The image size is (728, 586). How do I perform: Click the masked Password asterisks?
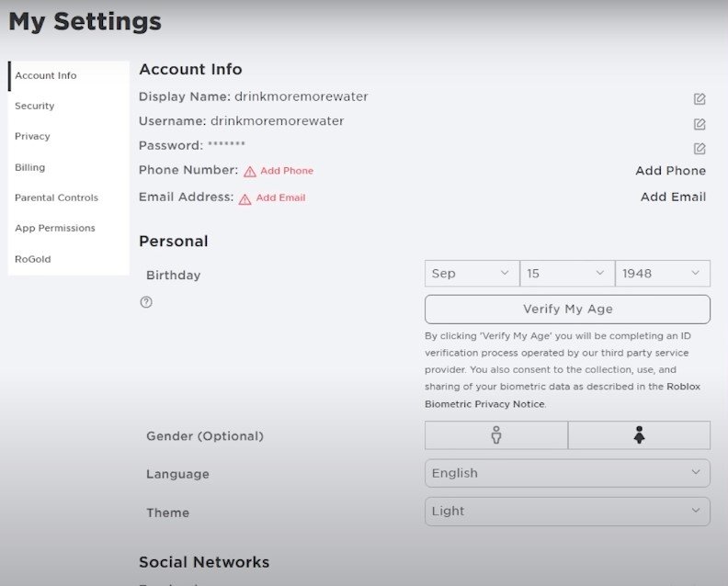[226, 144]
